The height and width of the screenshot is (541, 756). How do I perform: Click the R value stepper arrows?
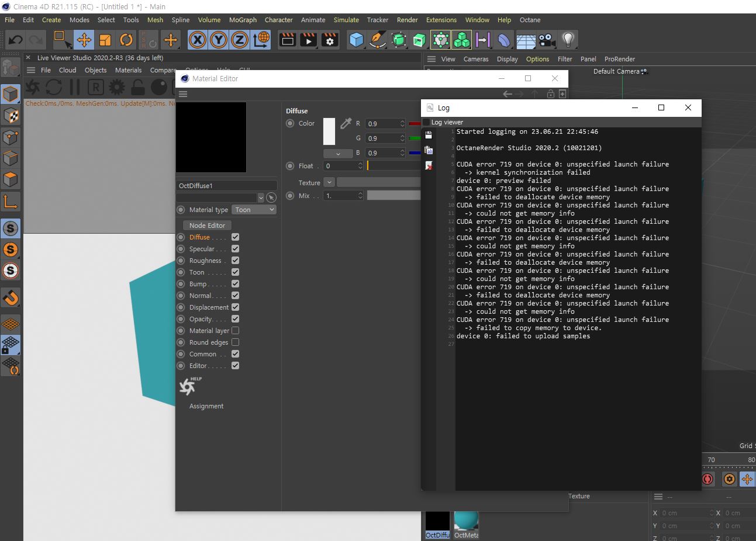[402, 124]
